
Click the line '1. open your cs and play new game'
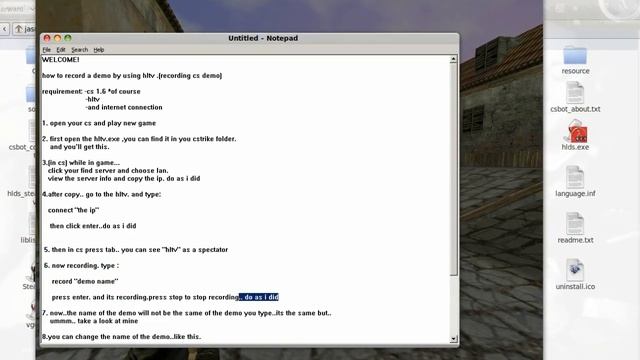pos(99,123)
